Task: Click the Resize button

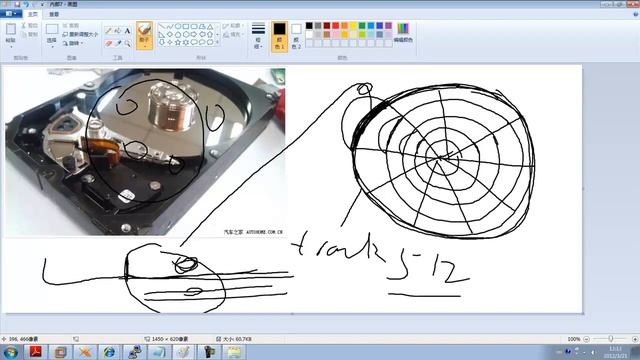Action: tap(80, 35)
